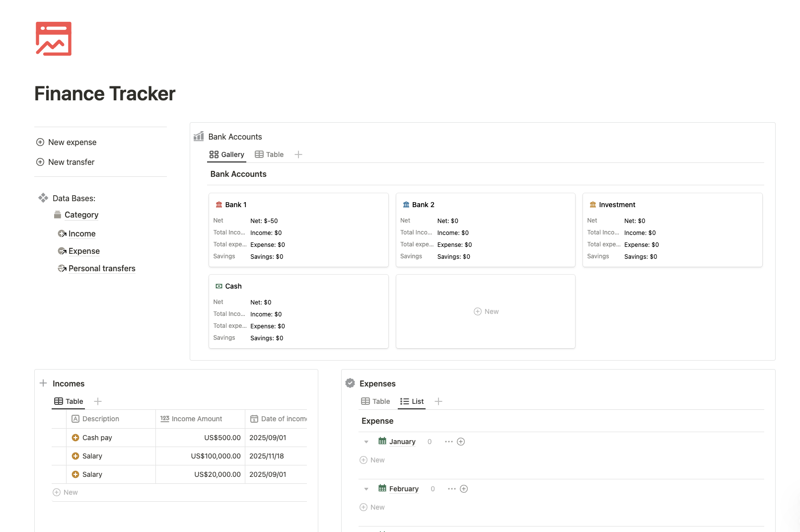Open the February group options menu
Screen dimensions: 800x532
[451, 489]
